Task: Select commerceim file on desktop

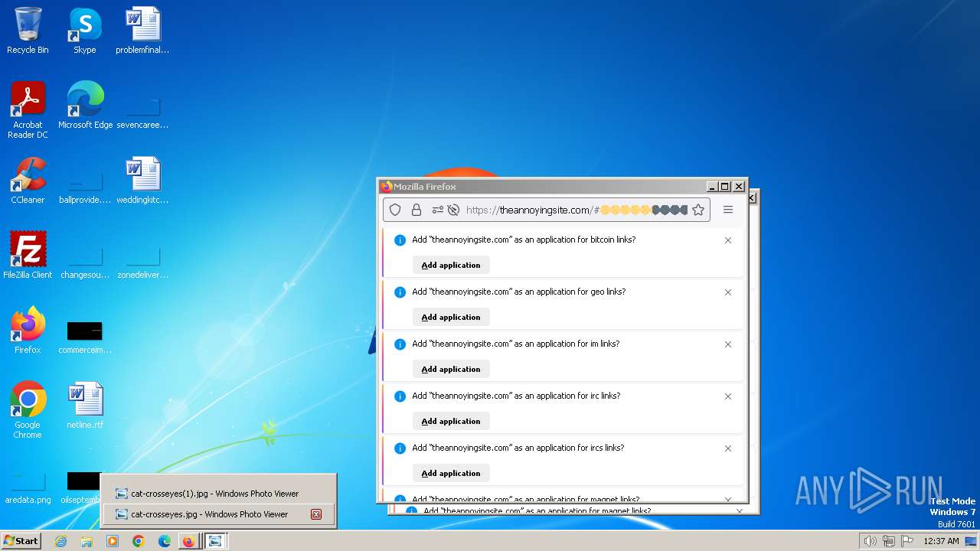Action: click(x=85, y=337)
